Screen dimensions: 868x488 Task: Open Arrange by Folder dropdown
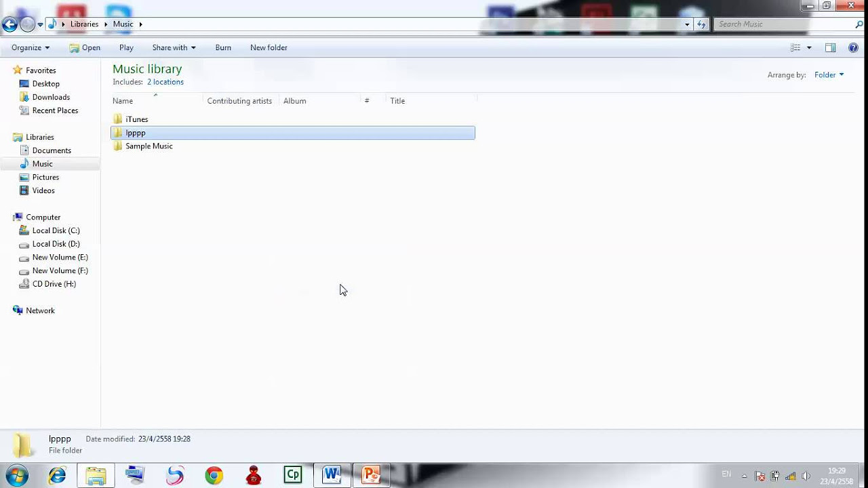tap(829, 75)
